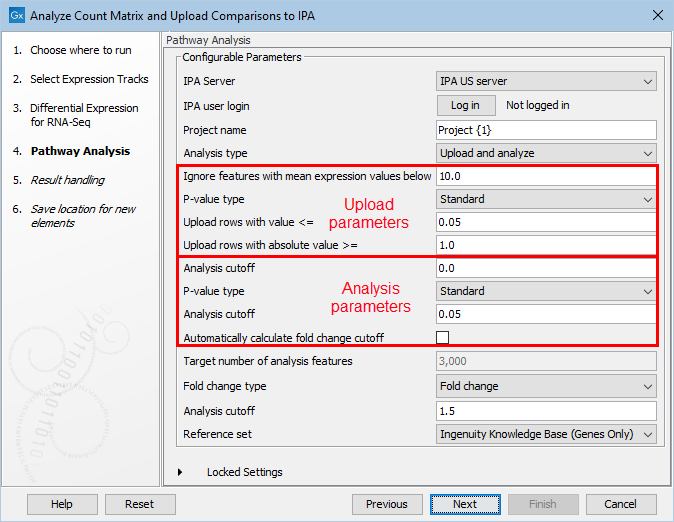Click the Reference set label
The image size is (674, 522).
click(x=218, y=434)
